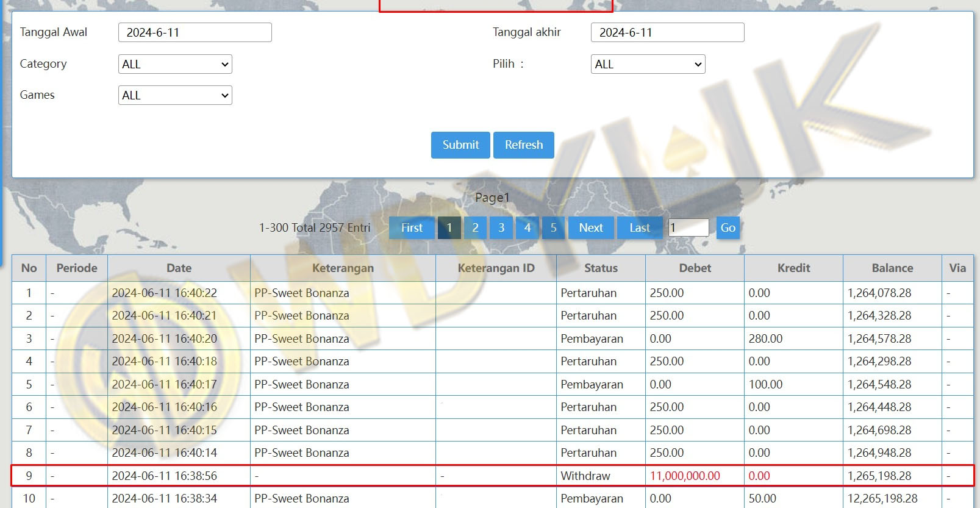
Task: Select page 5 in pagination
Action: (554, 227)
